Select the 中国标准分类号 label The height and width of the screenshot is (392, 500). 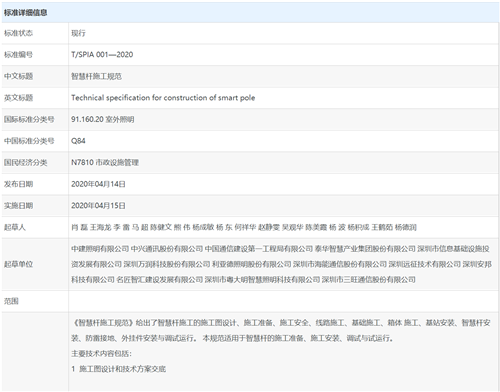[x=29, y=141]
